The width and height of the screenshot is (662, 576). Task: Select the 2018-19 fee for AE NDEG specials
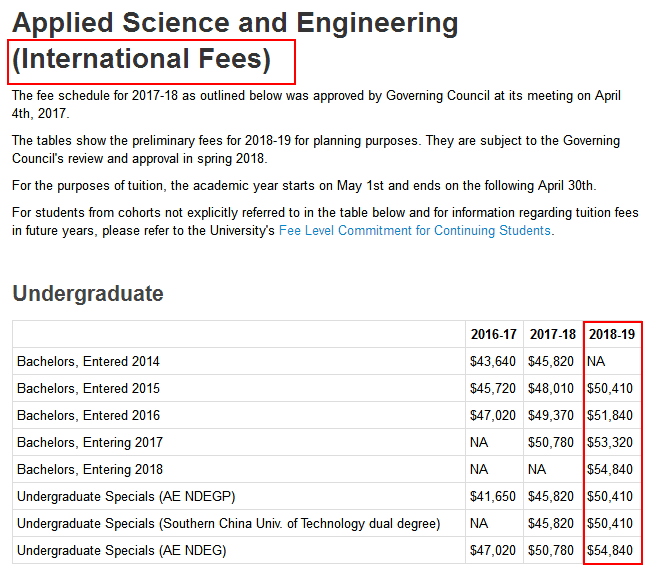point(610,551)
